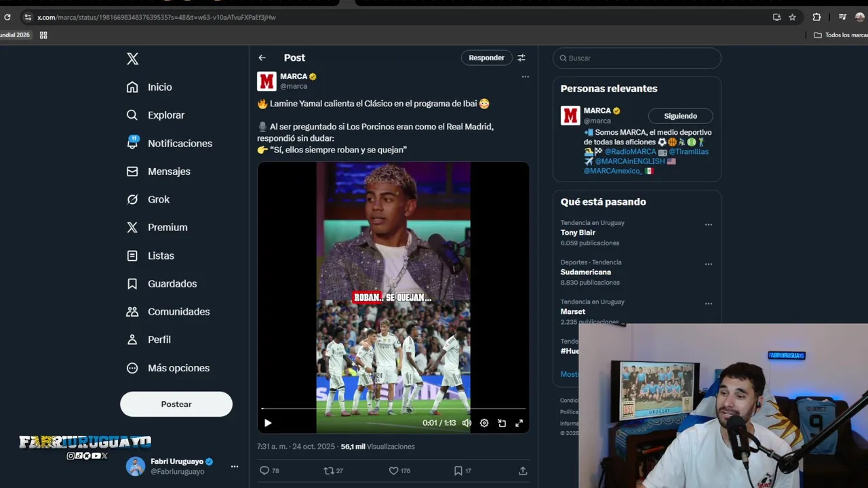Click the install/cast icon in address bar
Image resolution: width=868 pixels, height=488 pixels.
(x=776, y=17)
